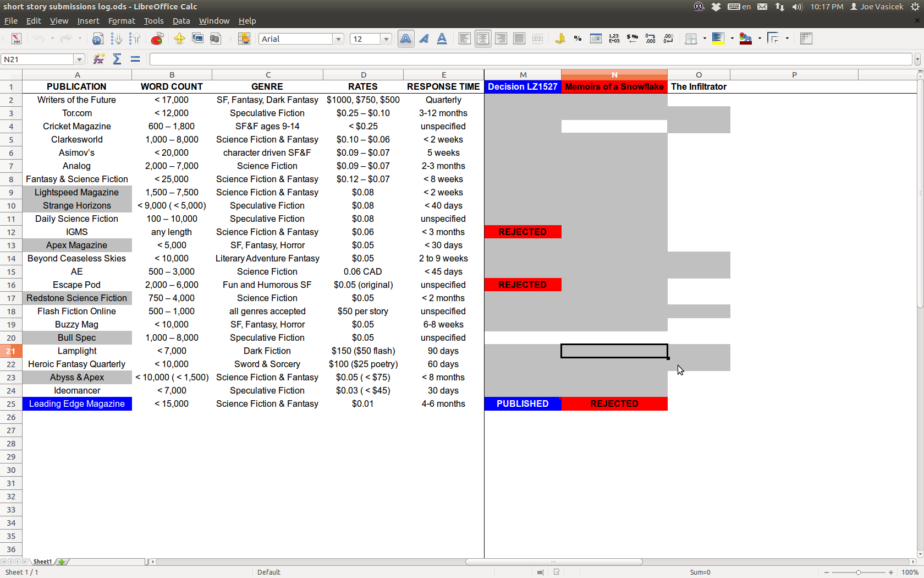This screenshot has width=924, height=578.
Task: Expand the Undo history dropdown
Action: [52, 39]
